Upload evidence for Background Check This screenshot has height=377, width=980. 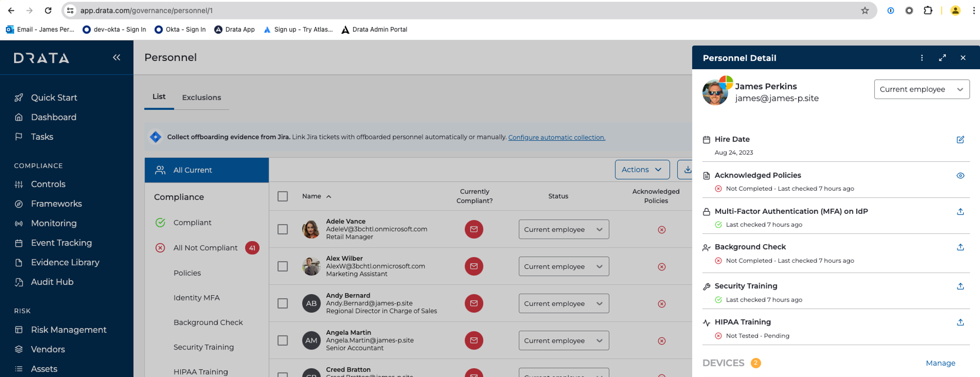coord(960,247)
